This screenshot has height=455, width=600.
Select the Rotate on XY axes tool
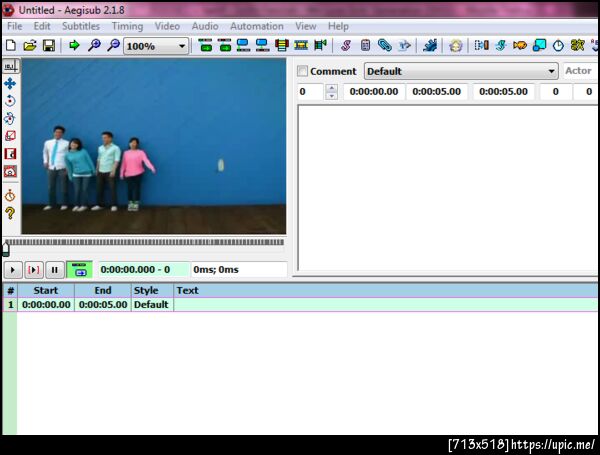pos(10,119)
